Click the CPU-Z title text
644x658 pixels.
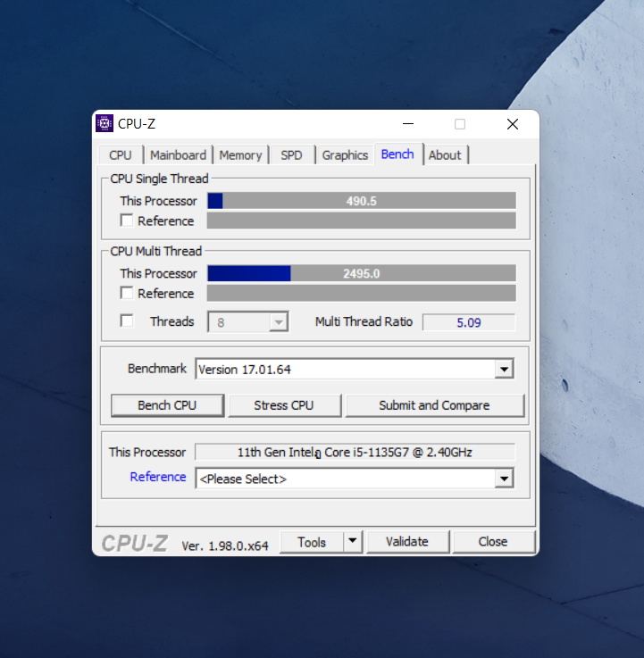pos(137,124)
